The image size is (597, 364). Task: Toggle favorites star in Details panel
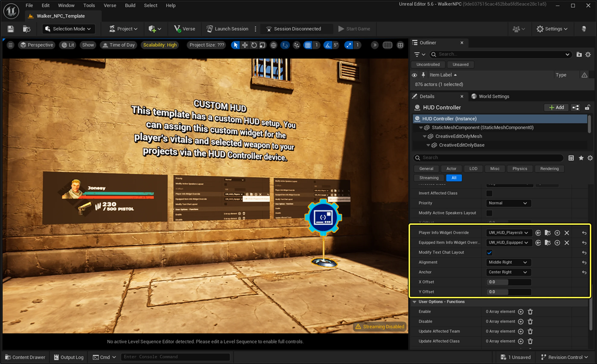[x=581, y=158]
